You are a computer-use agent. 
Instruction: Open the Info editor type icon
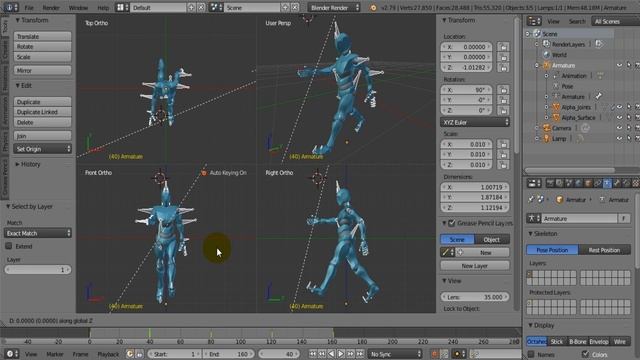point(10,7)
